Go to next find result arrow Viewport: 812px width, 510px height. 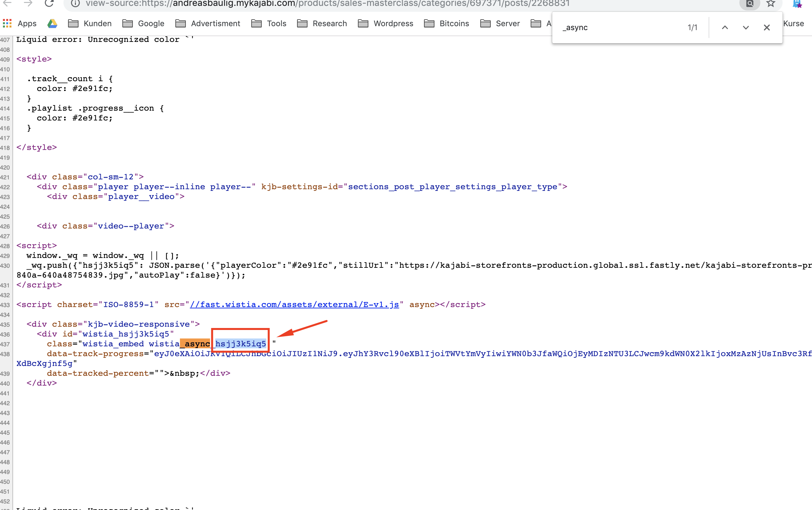pyautogui.click(x=746, y=27)
